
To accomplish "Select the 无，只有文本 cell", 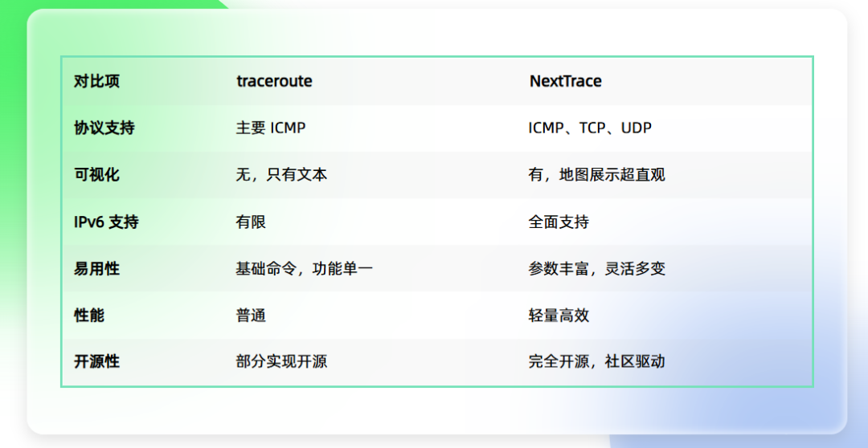I will click(x=281, y=175).
